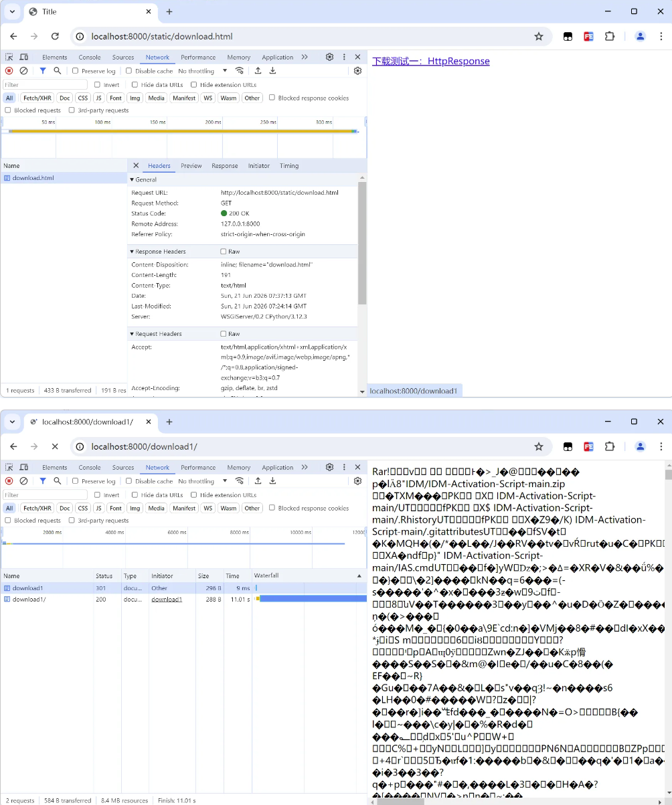Import HAR file in download.html window DevTools
Viewport: 672px width, 805px height.
[258, 71]
